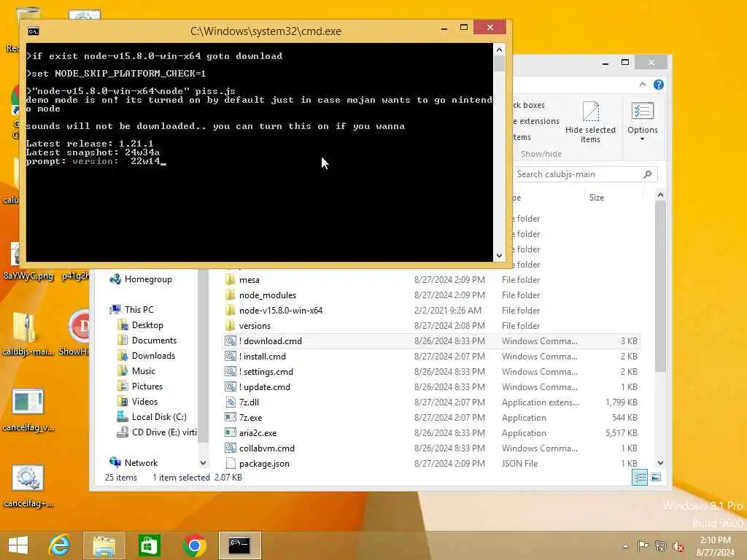Open Windows Store taskbar icon
Image resolution: width=747 pixels, height=560 pixels.
[149, 545]
